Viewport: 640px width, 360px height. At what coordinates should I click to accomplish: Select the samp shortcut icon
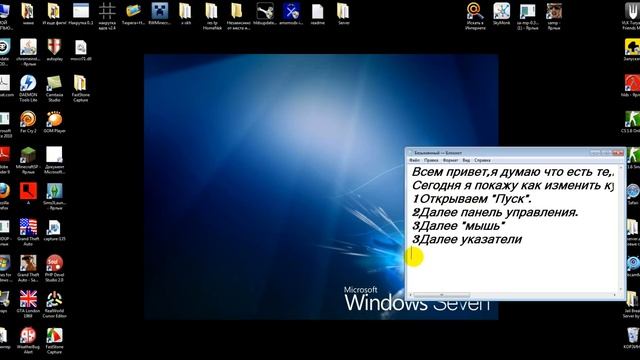coord(553,16)
